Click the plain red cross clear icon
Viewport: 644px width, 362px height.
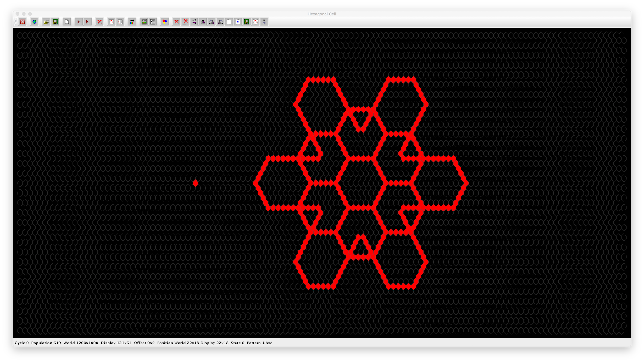[x=100, y=22]
